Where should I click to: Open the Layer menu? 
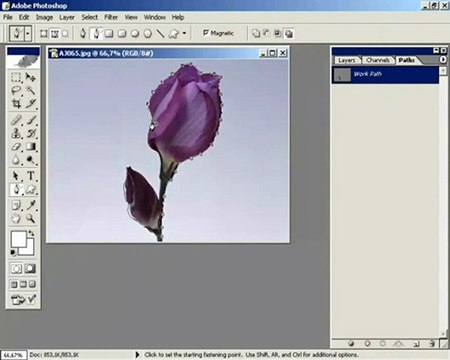(67, 17)
